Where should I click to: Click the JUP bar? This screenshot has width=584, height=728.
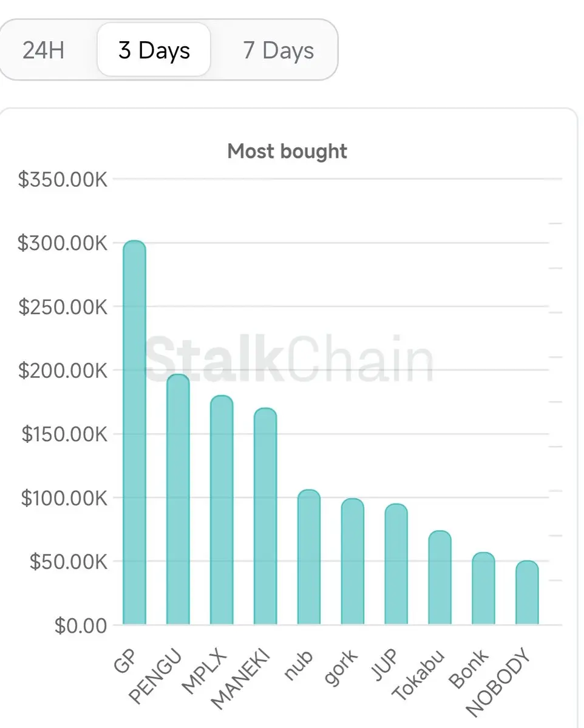point(396,564)
